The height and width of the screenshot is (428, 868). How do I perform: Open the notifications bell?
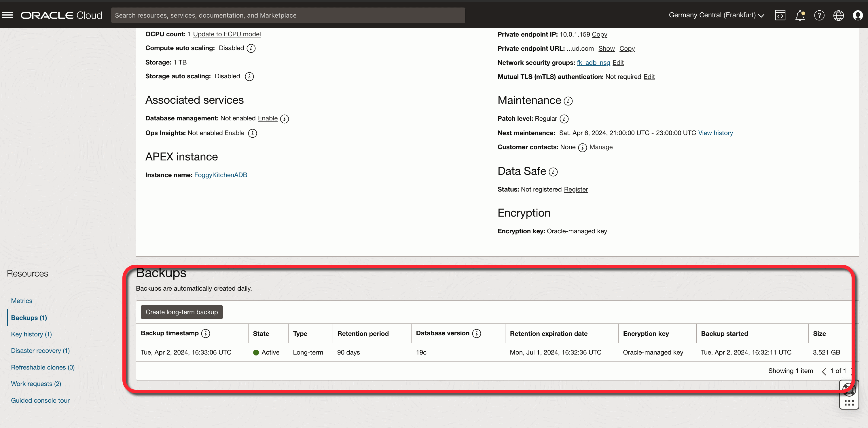pyautogui.click(x=800, y=15)
